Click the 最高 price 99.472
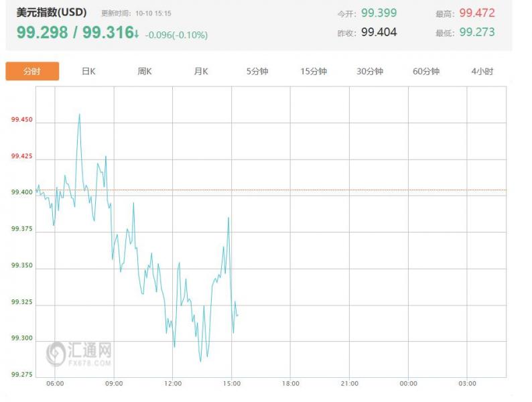 [477, 13]
